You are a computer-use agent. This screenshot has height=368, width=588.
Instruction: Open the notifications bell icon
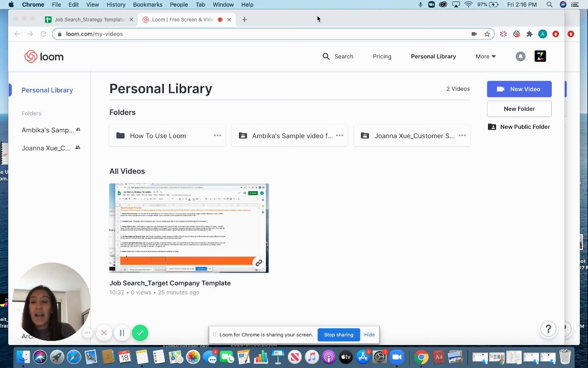pos(520,56)
